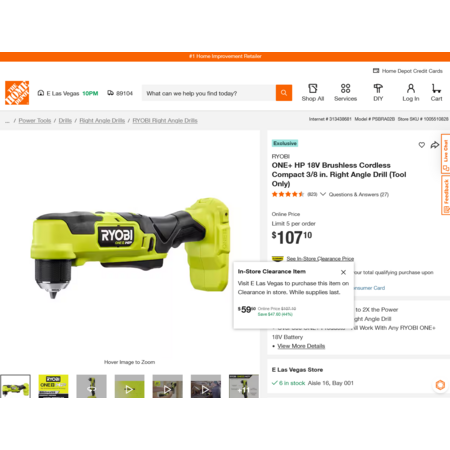Open the Services icon menu
Screen dimensions: 450x450
(x=345, y=88)
